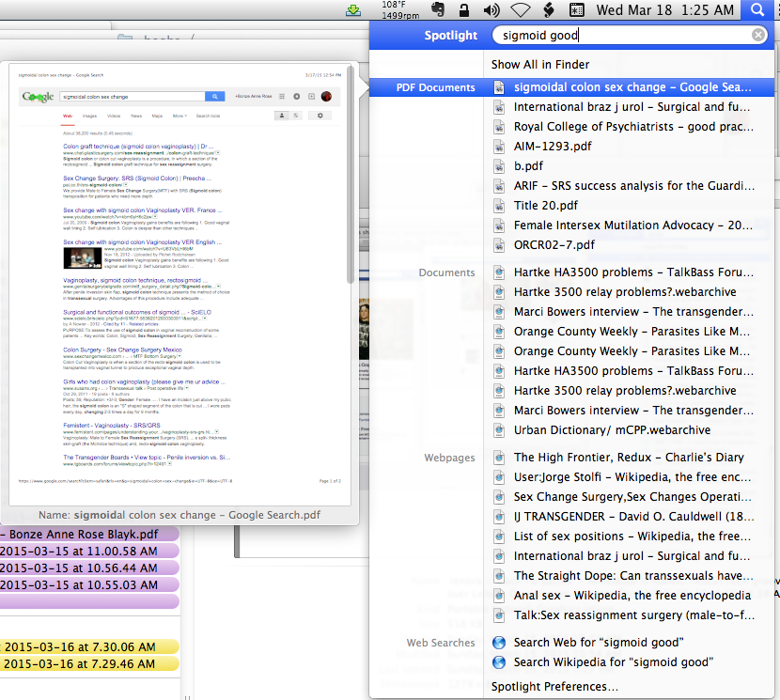Click icon beside The High Frontier, Redux
This screenshot has height=700, width=780.
click(x=499, y=458)
